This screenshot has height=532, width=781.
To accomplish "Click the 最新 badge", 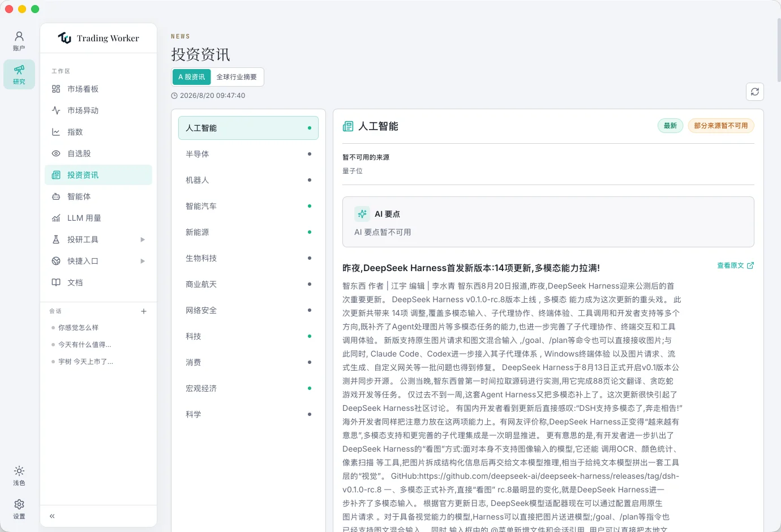I will click(x=671, y=126).
